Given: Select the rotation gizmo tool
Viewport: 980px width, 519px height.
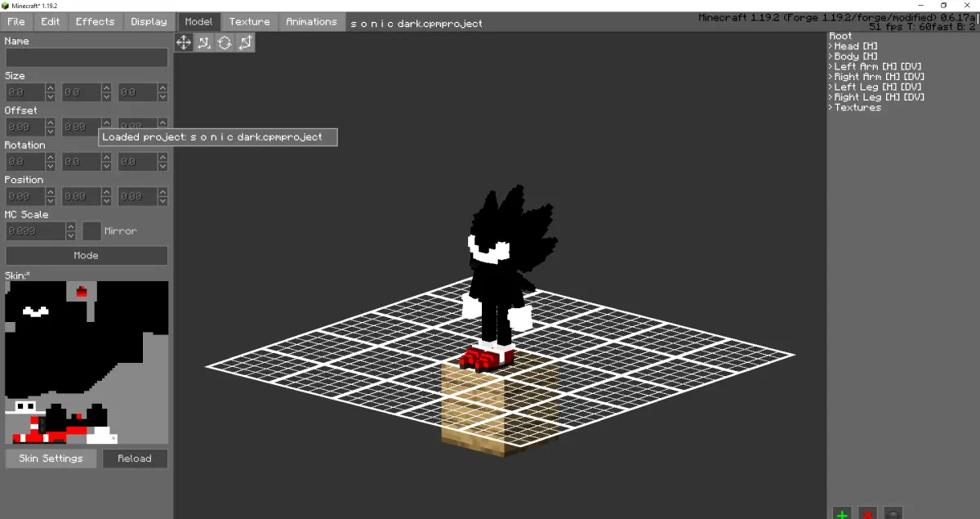Looking at the screenshot, I should coord(225,43).
